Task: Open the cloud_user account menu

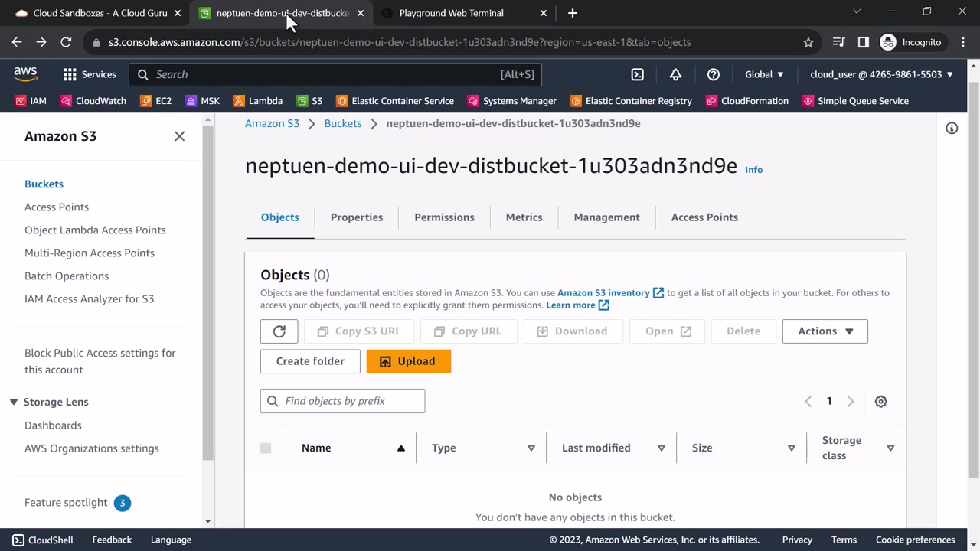Action: 881,74
